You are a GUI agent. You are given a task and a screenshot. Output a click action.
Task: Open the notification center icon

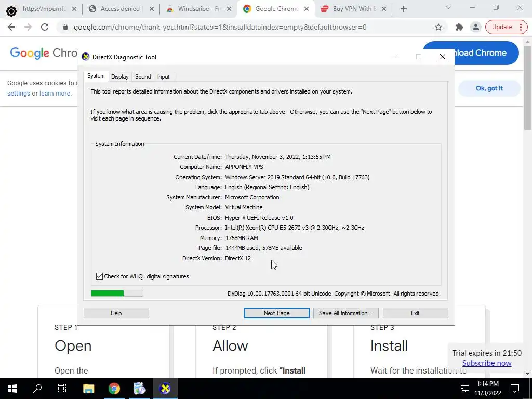[515, 389]
